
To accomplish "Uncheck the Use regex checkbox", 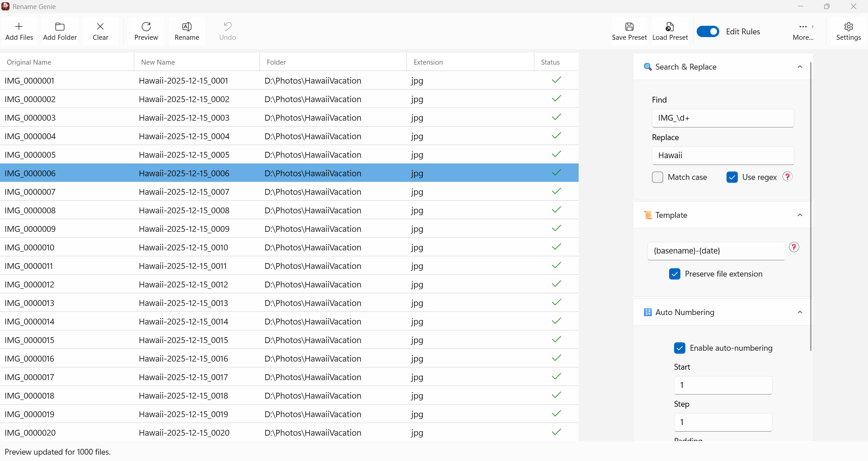I will pos(732,177).
